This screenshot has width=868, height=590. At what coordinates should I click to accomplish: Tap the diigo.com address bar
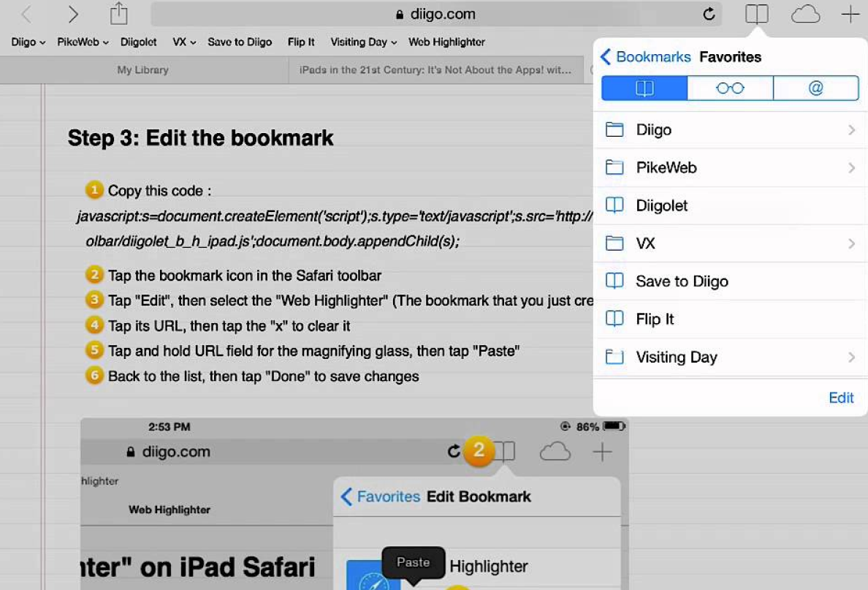tap(435, 14)
